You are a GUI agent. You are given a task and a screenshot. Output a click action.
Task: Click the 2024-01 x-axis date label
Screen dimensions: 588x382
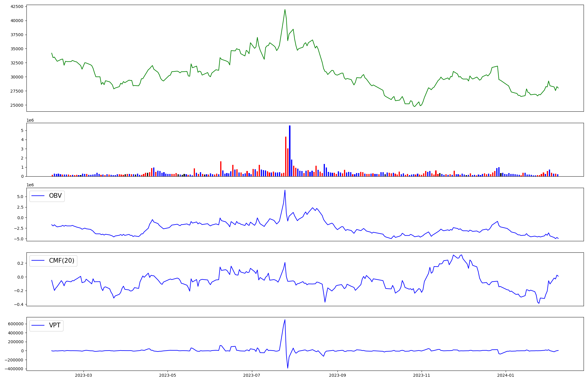(506, 375)
